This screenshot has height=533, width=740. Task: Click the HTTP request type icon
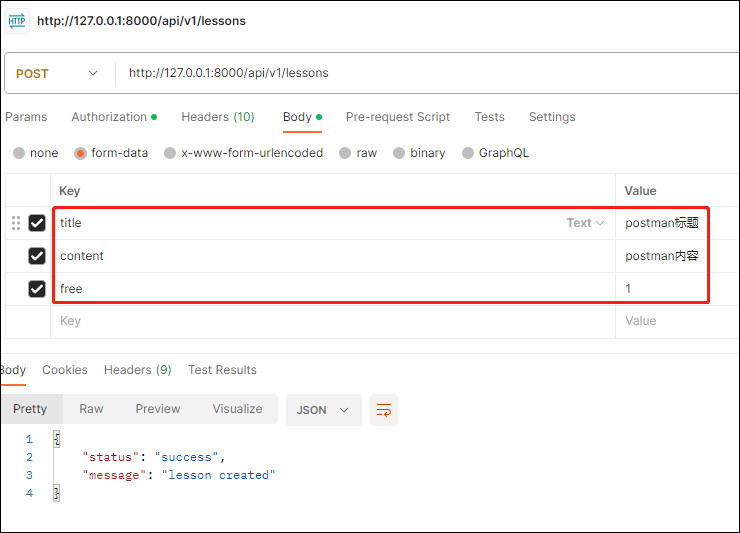tap(17, 21)
